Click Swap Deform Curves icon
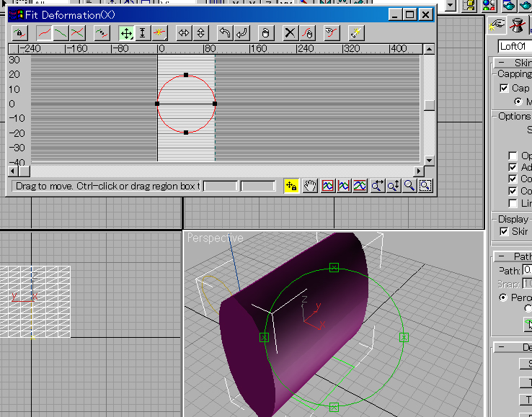The height and width of the screenshot is (417, 532). point(102,33)
